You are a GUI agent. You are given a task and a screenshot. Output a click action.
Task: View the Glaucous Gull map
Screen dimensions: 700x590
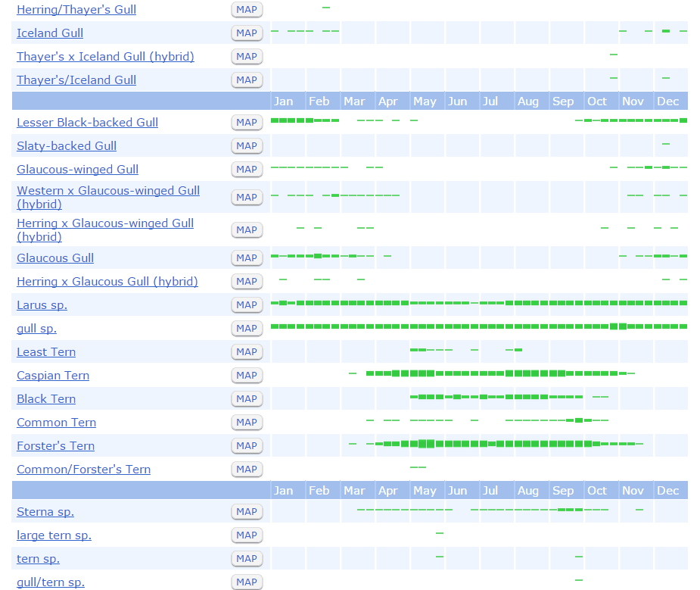click(247, 258)
